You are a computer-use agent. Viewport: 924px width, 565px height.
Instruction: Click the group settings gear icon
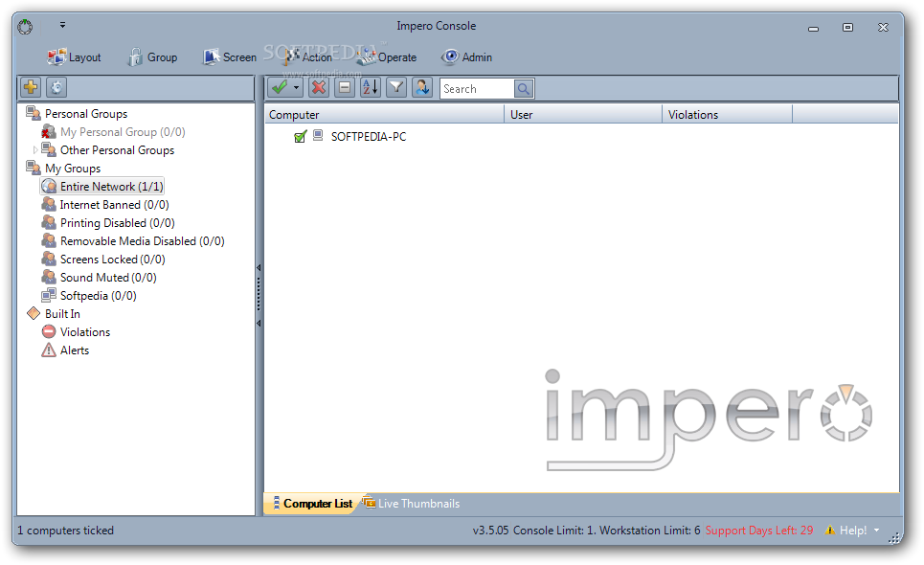[56, 88]
